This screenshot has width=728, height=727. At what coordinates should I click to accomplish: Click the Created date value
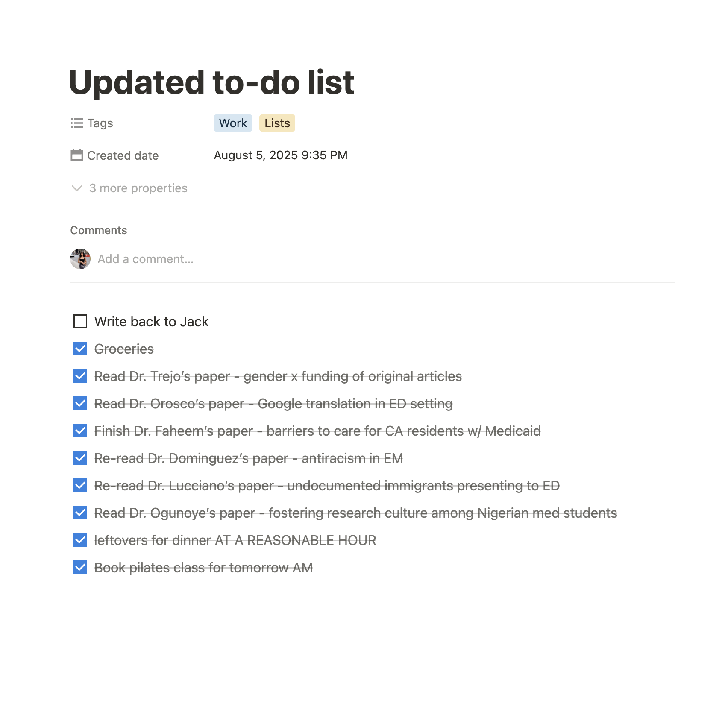[281, 155]
